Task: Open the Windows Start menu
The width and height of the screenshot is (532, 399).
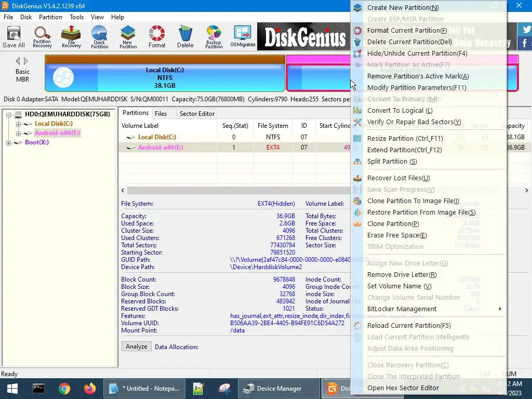Action: click(12, 389)
